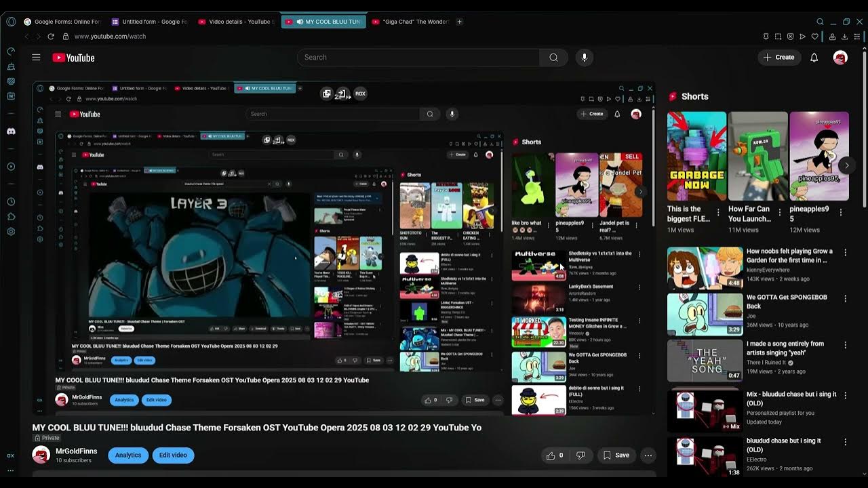Switch to the Giga Chad tab
Image resolution: width=868 pixels, height=488 pixels.
coord(412,22)
